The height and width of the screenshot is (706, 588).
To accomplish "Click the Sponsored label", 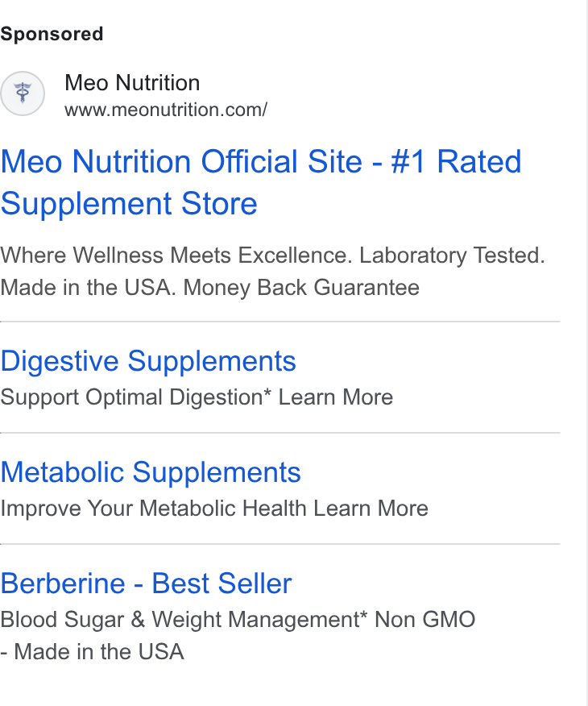I will [x=52, y=34].
